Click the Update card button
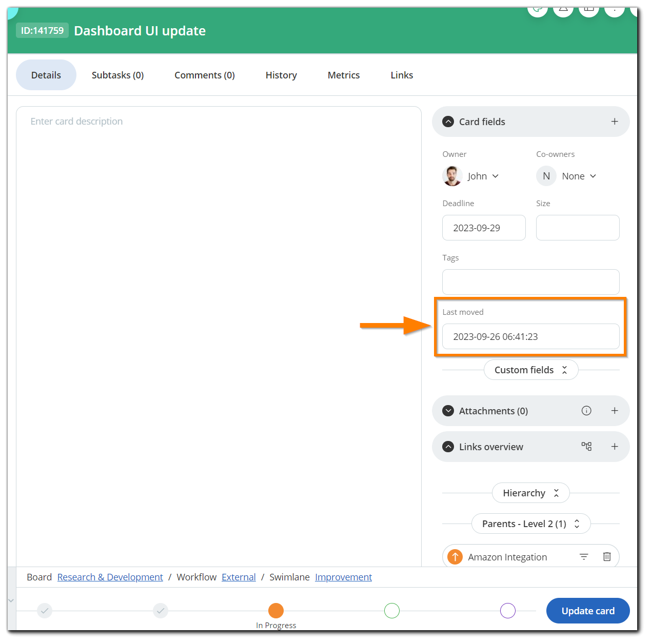 coord(588,611)
